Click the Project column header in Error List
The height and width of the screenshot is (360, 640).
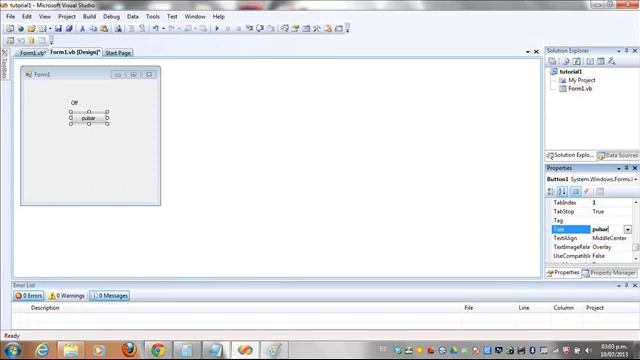pos(595,308)
